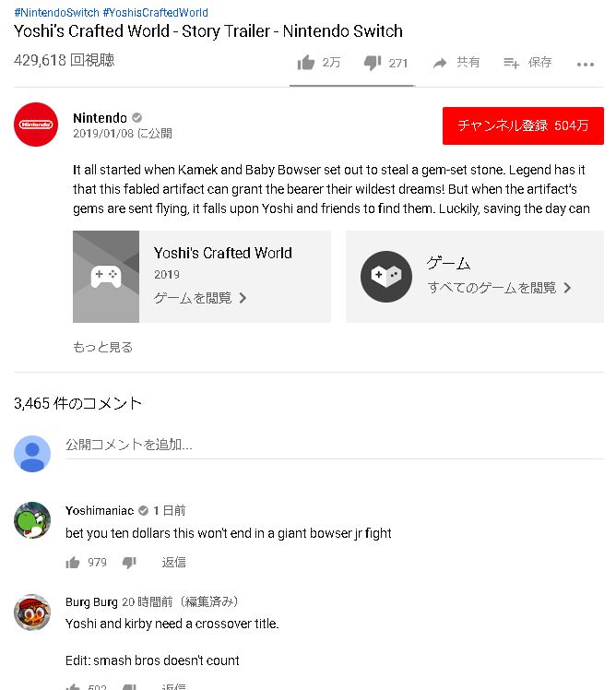The height and width of the screenshot is (690, 616).
Task: Open the Yoshi's Crafted World game thumbnail
Action: tap(106, 277)
